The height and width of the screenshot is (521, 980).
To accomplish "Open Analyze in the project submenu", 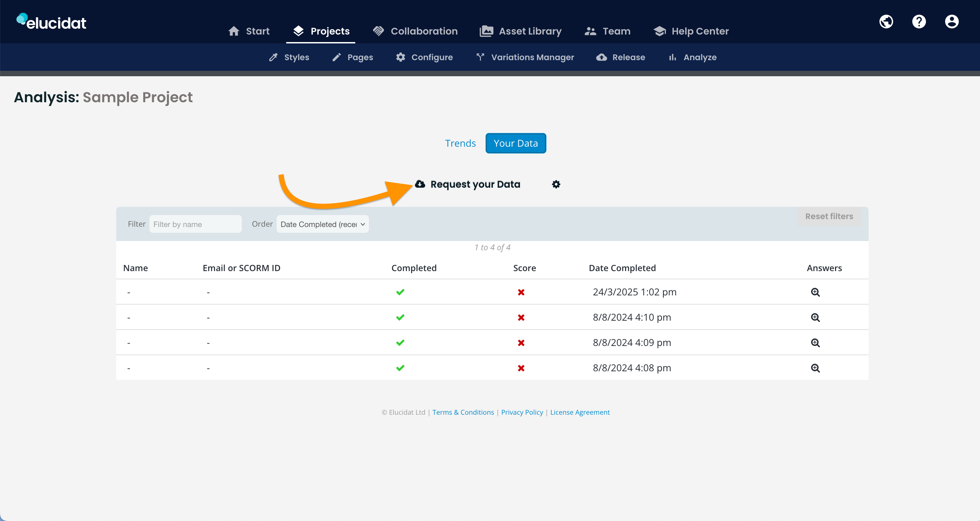I will pyautogui.click(x=692, y=57).
